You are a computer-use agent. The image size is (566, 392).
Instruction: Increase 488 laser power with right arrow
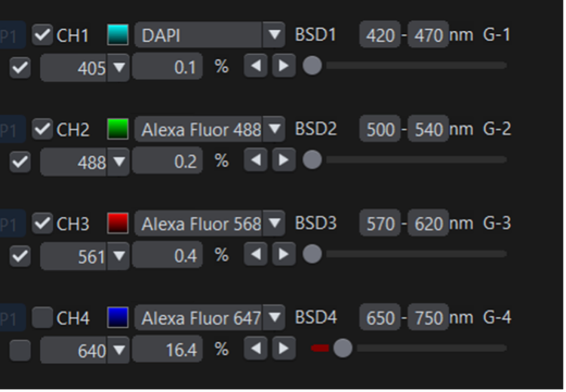(283, 161)
